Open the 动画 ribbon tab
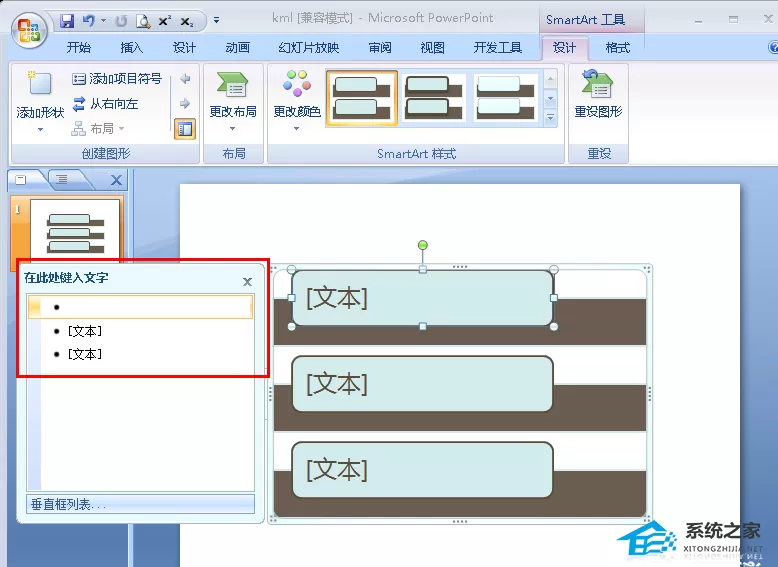The image size is (778, 567). 237,48
